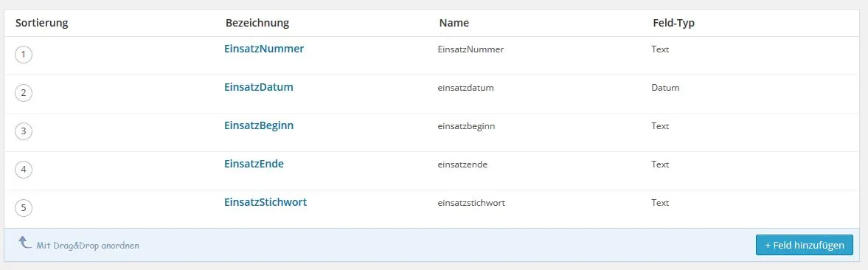Viewport: 868px width, 270px height.
Task: Click the 'Text' type in EinsatzStichwort row
Action: pos(661,202)
